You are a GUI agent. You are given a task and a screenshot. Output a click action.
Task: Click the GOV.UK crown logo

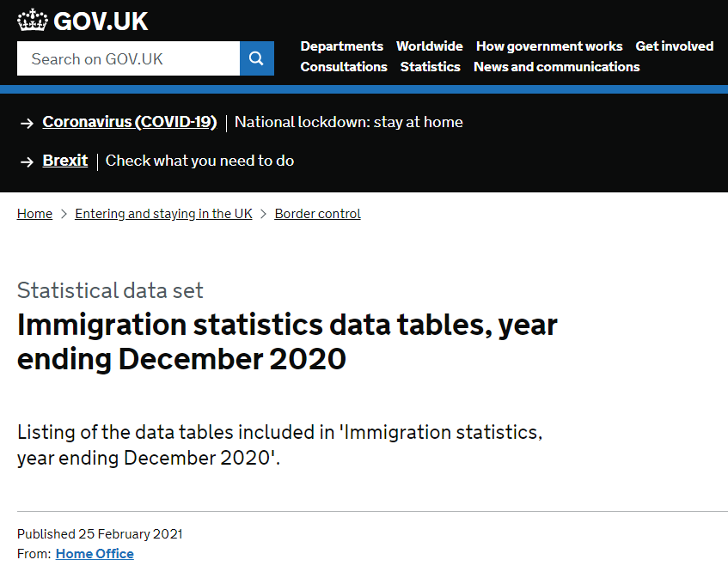(x=33, y=21)
